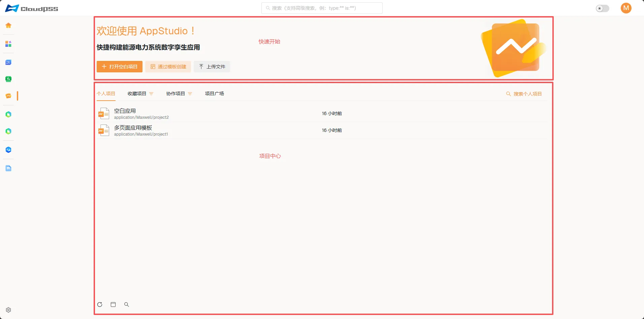Open the colorful app-grid icon in sidebar
Viewport: 644px width, 319px height.
8,44
